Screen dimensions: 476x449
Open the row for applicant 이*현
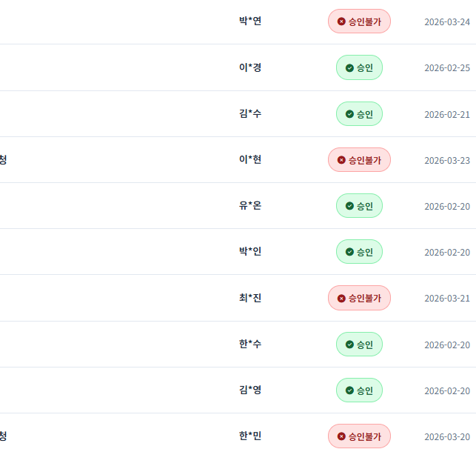pyautogui.click(x=250, y=159)
